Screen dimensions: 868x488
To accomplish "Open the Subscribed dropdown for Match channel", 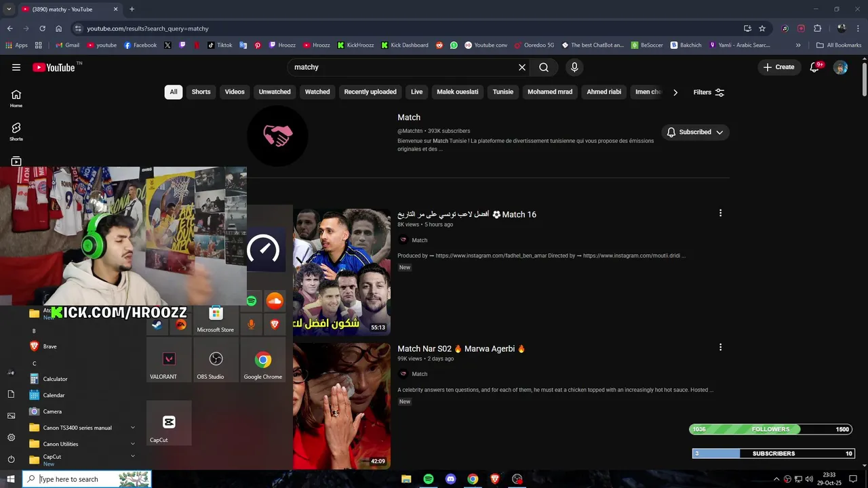I will [x=695, y=132].
